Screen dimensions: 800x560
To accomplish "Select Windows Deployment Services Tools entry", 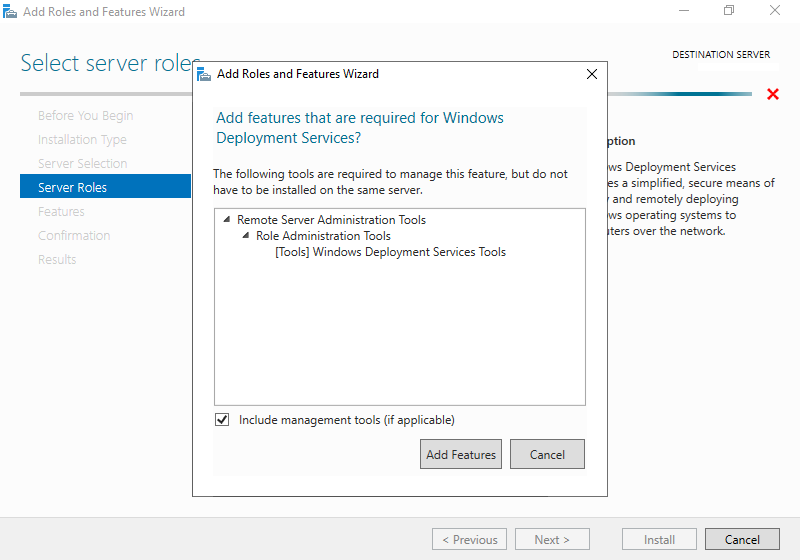I will pyautogui.click(x=390, y=252).
